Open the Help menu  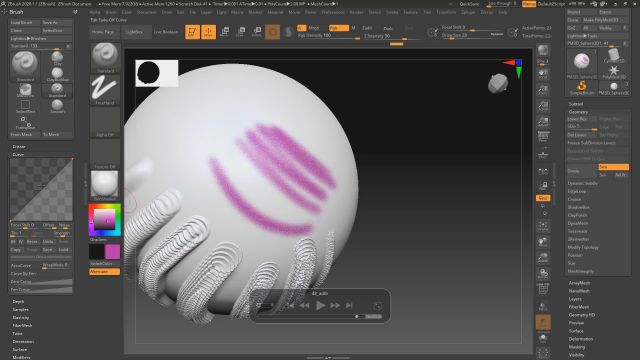pyautogui.click(x=503, y=12)
